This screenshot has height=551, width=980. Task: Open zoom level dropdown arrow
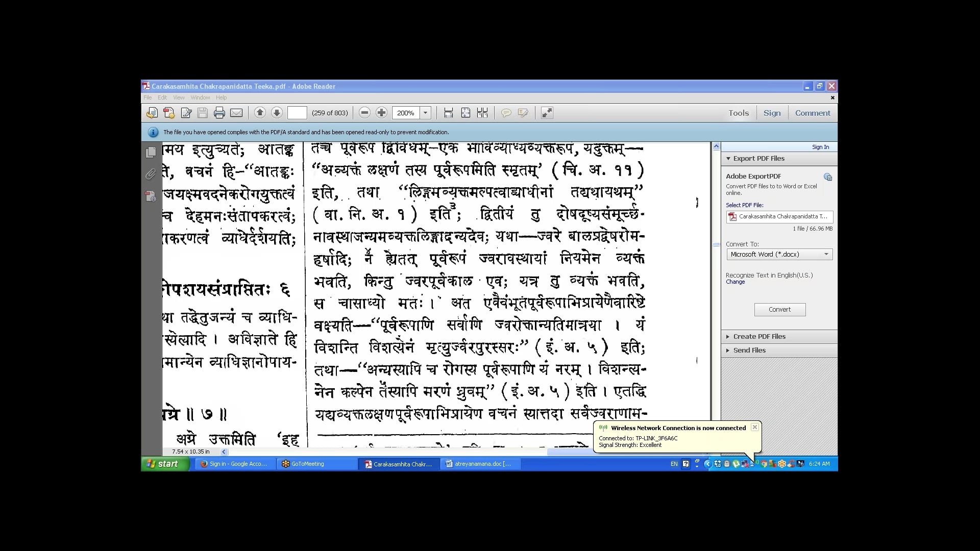[425, 113]
